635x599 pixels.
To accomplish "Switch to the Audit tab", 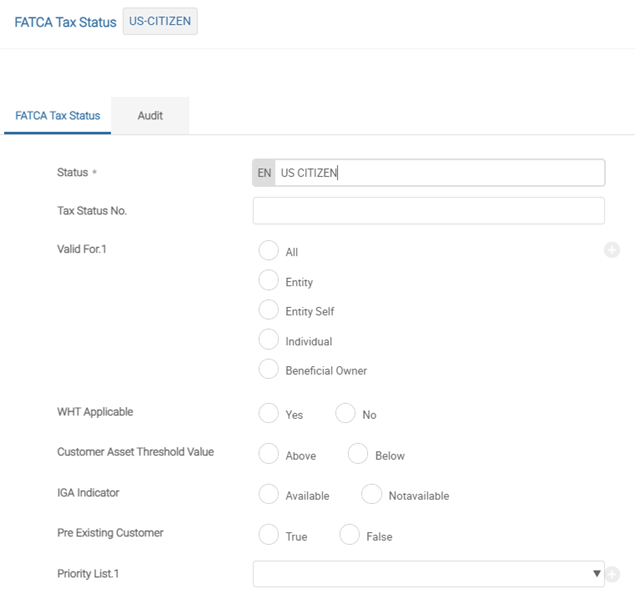I will click(150, 115).
